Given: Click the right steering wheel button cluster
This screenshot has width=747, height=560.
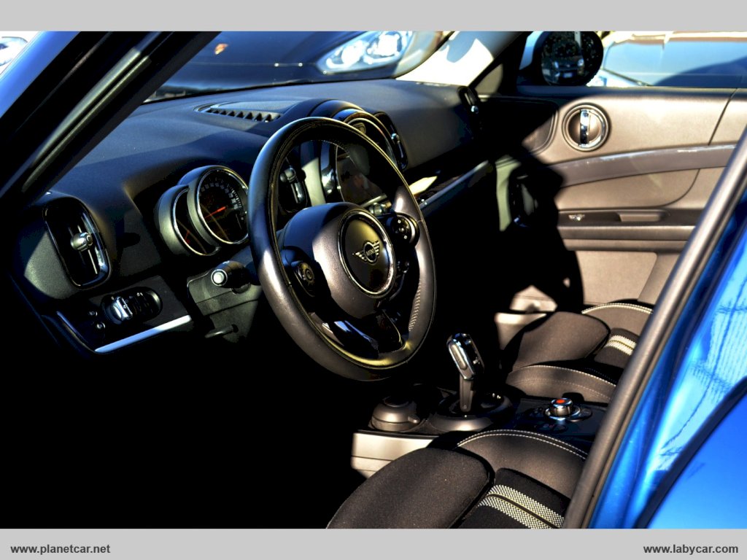Looking at the screenshot, I should (x=402, y=228).
